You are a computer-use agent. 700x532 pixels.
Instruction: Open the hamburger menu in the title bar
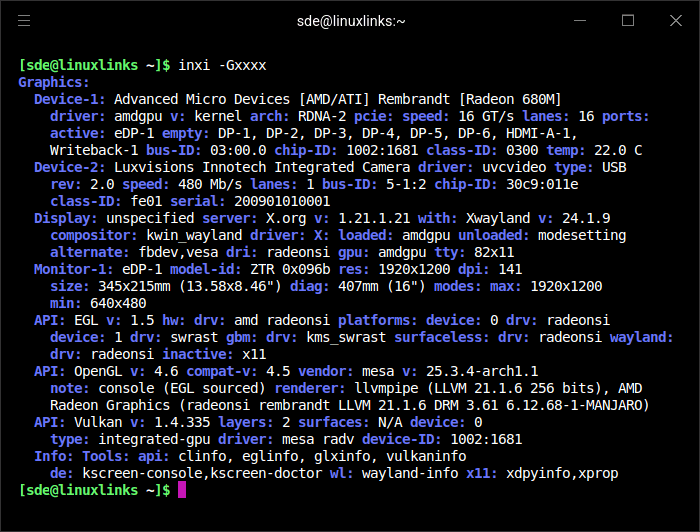pyautogui.click(x=24, y=21)
